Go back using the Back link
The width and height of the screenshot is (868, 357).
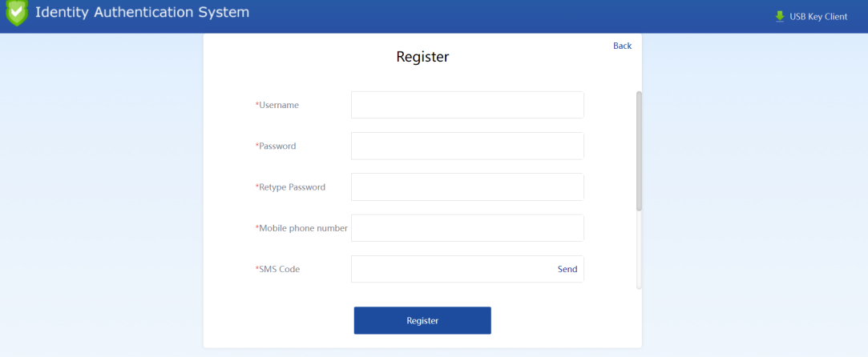pyautogui.click(x=622, y=46)
